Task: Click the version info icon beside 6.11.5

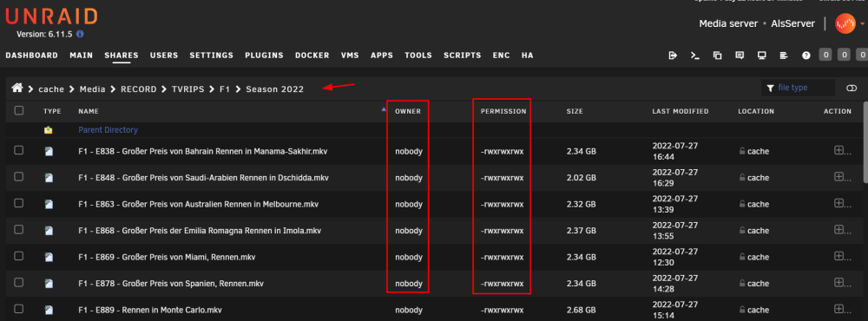Action: [80, 34]
